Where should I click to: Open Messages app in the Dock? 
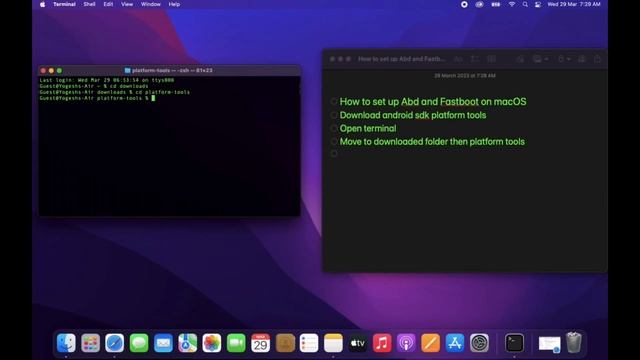pos(139,343)
